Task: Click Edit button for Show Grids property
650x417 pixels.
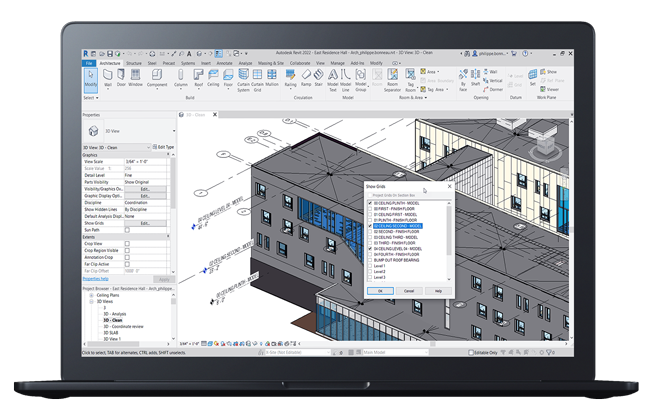Action: (145, 223)
